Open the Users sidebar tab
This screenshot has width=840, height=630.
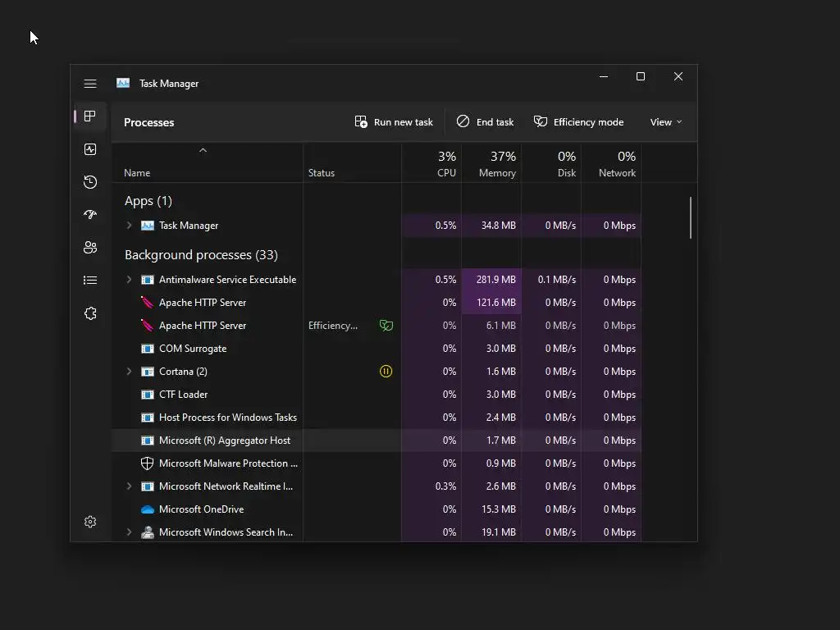(90, 248)
